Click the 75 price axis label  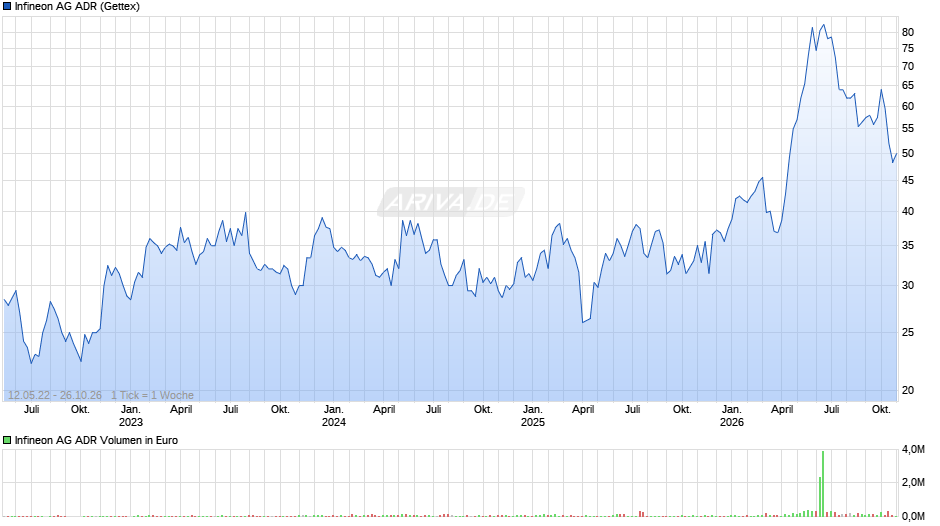tap(908, 49)
